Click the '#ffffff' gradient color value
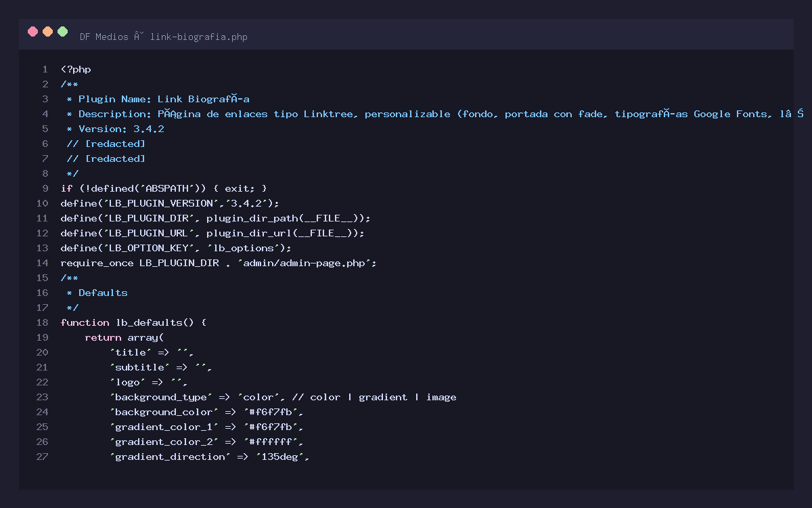 coord(270,442)
